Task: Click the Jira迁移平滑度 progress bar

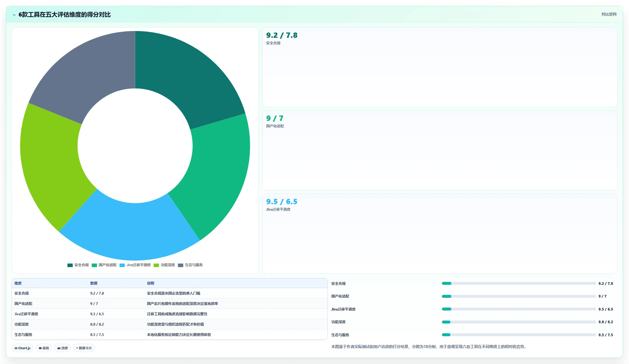Action: pos(519,309)
